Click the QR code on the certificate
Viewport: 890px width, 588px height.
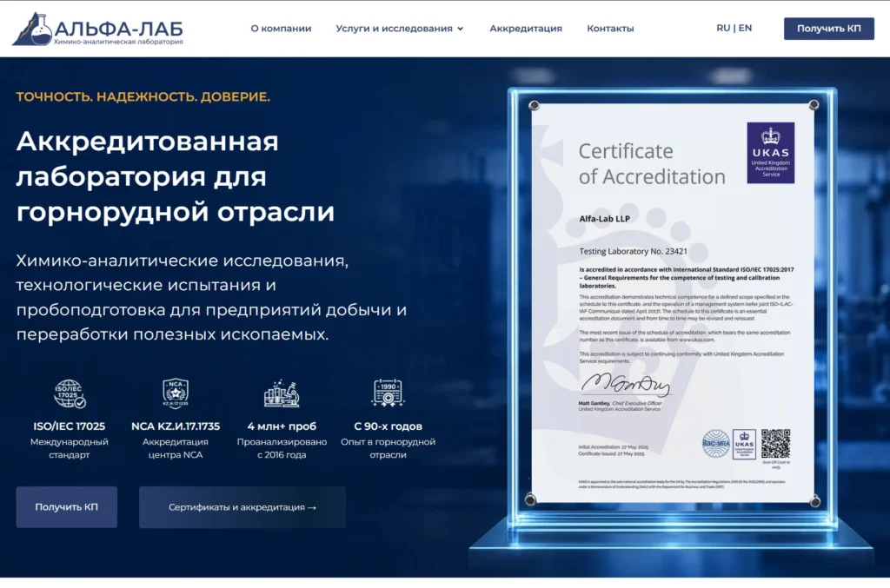click(x=775, y=444)
